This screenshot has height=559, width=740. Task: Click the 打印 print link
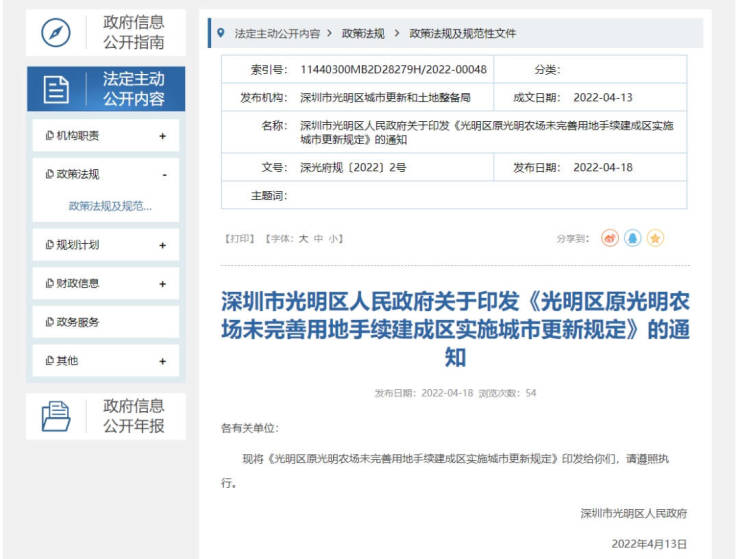[x=238, y=239]
